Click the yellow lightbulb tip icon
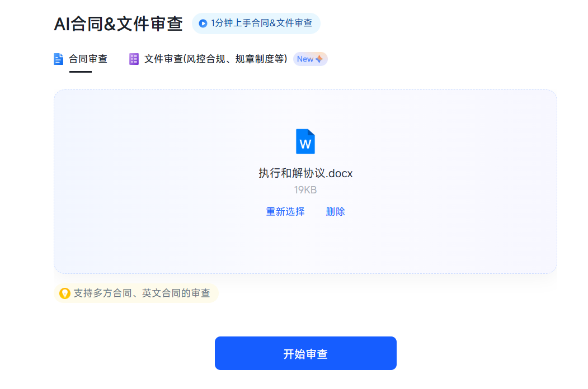Screen dimensions: 588x389 tap(65, 293)
